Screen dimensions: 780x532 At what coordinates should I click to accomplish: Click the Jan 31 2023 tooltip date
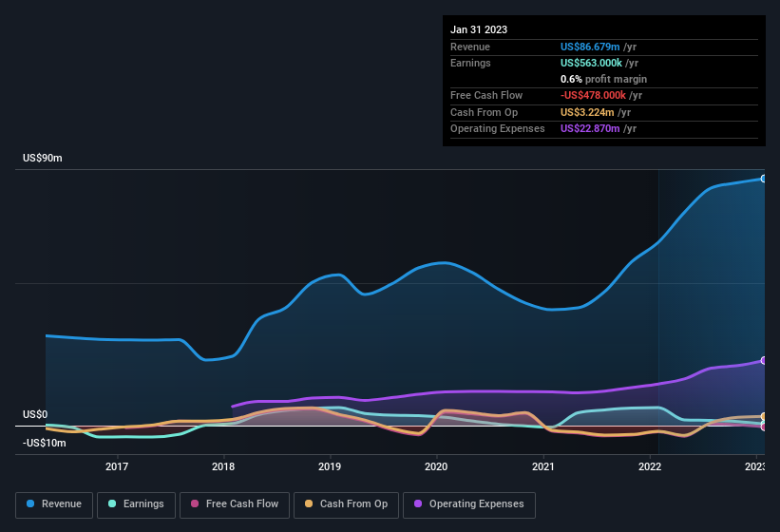pyautogui.click(x=479, y=29)
